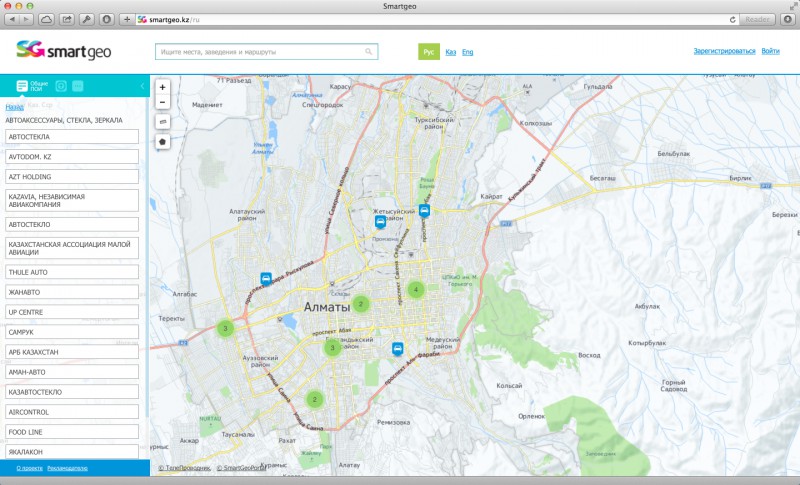Image resolution: width=800 pixels, height=485 pixels.
Task: Expand the cluster marker showing 4
Action: (416, 290)
